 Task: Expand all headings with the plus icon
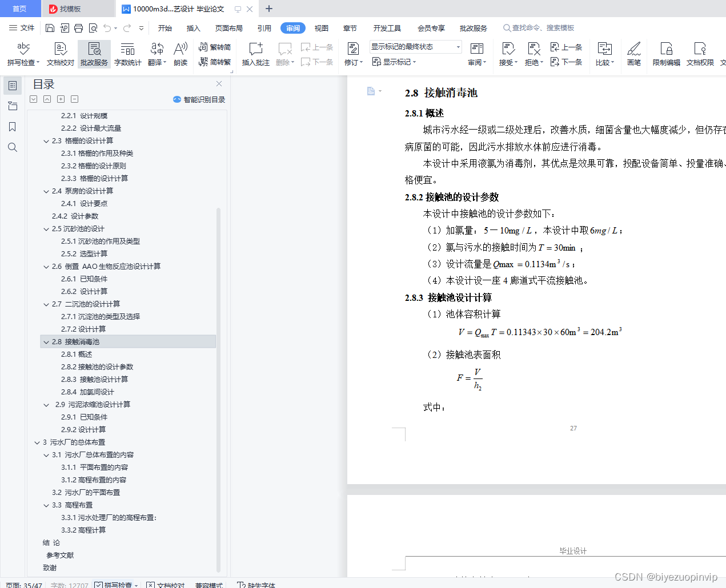tap(61, 99)
